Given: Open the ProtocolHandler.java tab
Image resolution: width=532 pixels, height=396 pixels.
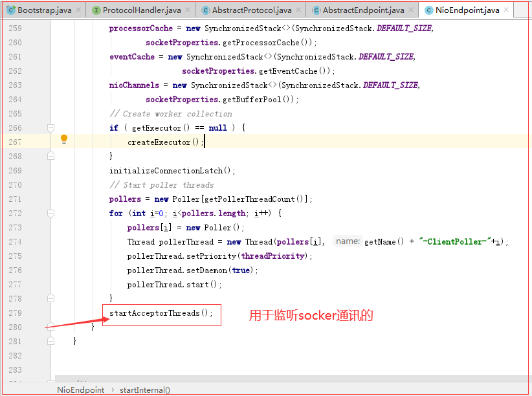Looking at the screenshot, I should pos(142,10).
